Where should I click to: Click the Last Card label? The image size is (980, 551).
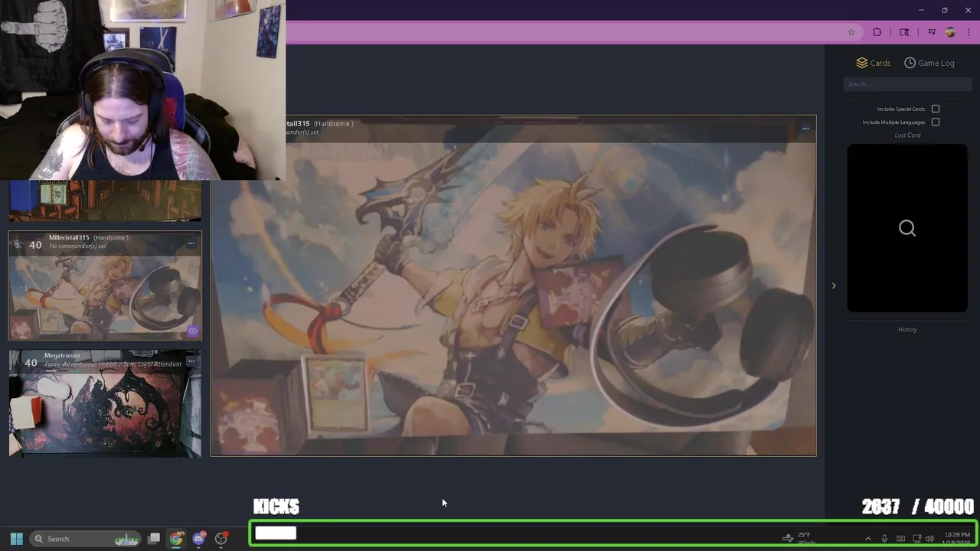tap(907, 135)
